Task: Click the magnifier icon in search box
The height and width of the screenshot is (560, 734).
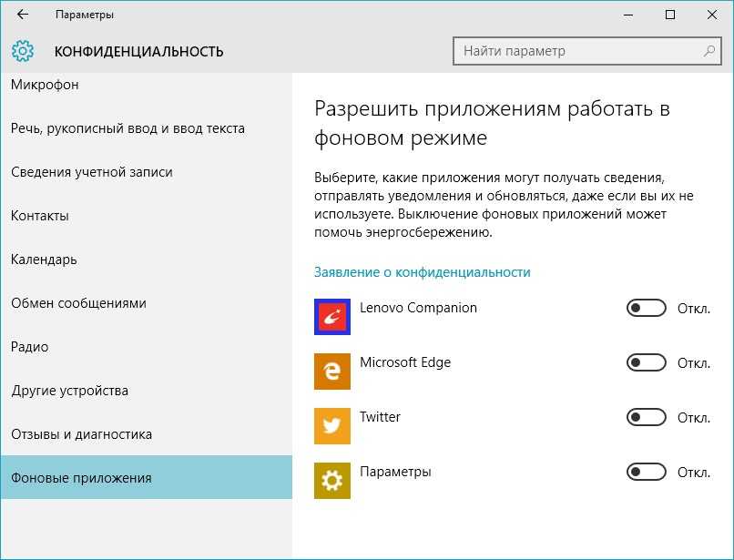Action: tap(709, 51)
